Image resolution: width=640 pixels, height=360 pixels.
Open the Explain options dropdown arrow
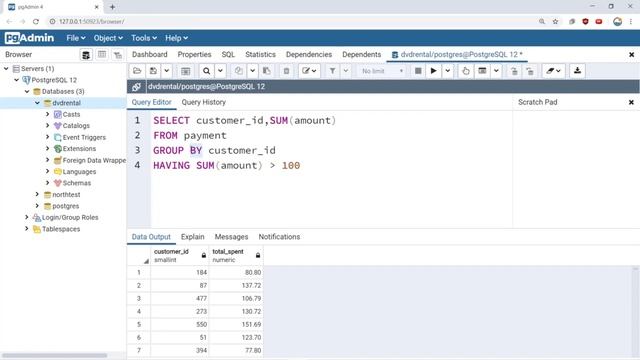[496, 71]
